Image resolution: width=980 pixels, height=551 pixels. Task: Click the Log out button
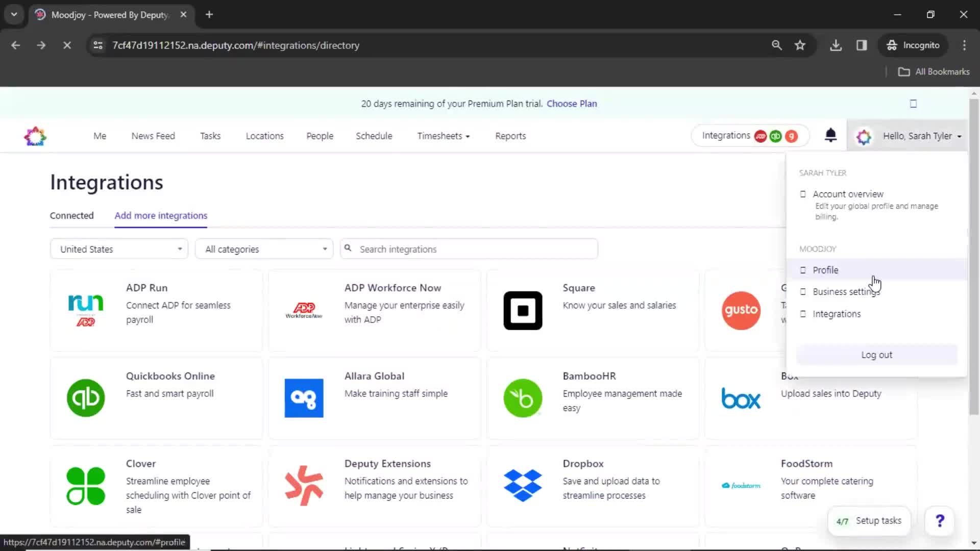click(x=876, y=355)
